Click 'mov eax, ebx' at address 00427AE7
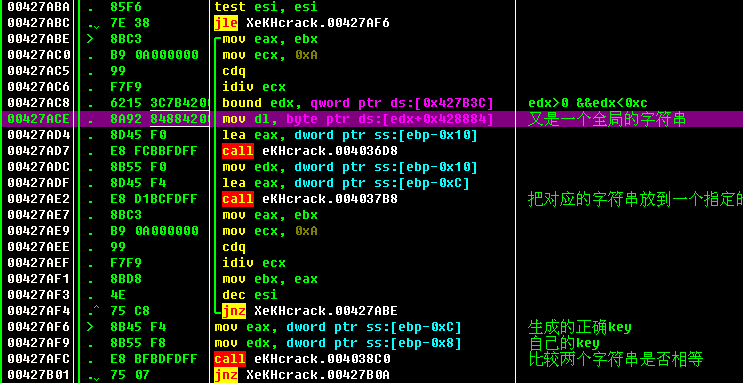 [270, 215]
